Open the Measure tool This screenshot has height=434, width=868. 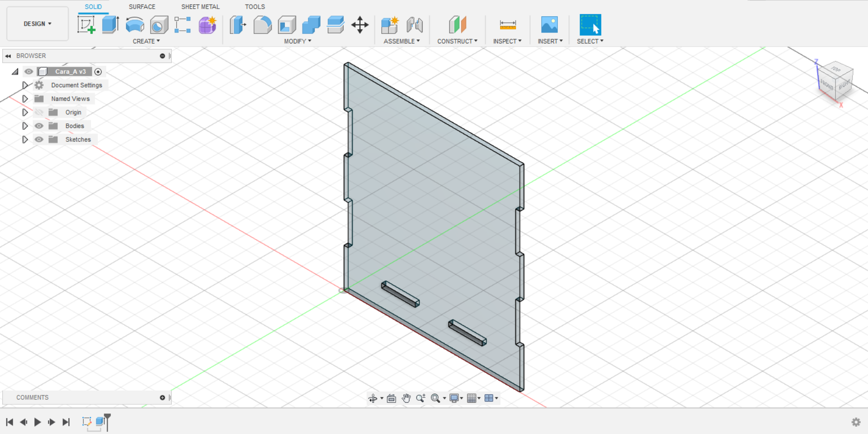pos(508,24)
